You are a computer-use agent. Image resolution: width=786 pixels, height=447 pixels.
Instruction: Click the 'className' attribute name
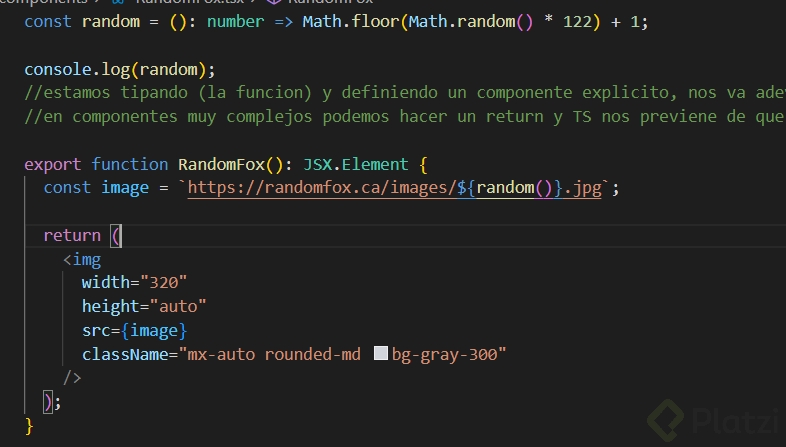[125, 354]
